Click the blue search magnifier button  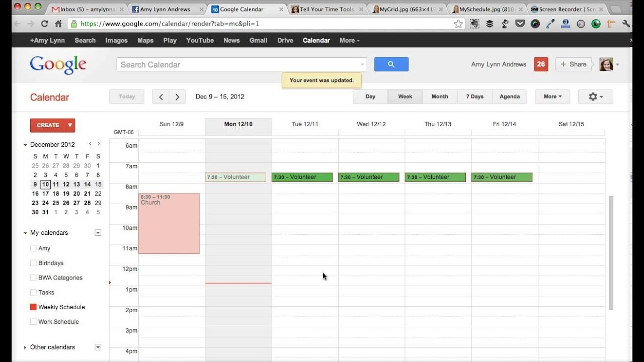pyautogui.click(x=391, y=64)
